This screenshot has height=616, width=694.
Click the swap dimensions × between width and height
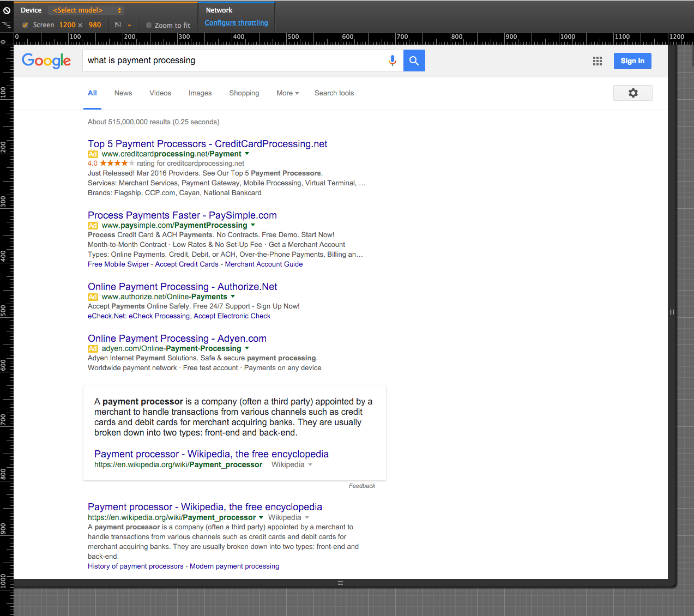[x=80, y=25]
